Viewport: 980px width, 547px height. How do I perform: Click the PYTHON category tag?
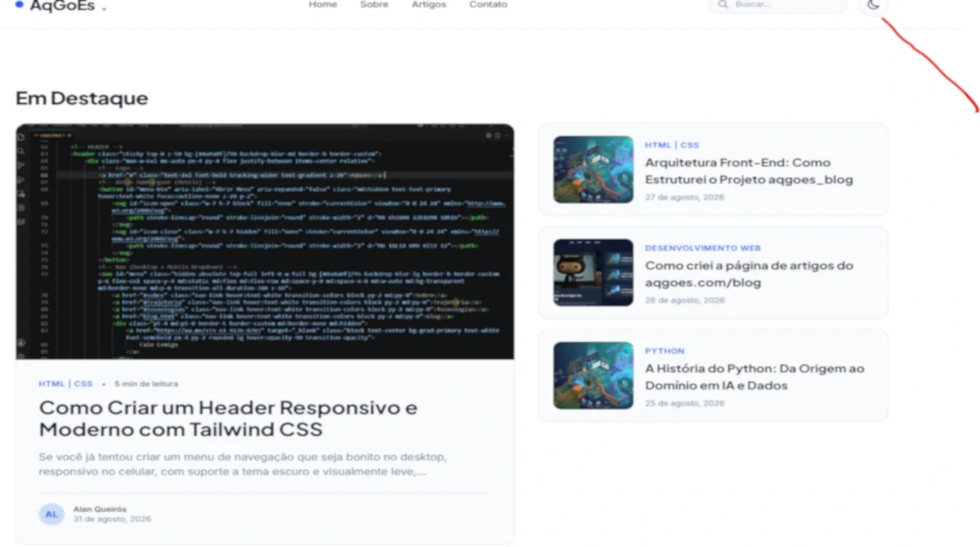pos(665,351)
